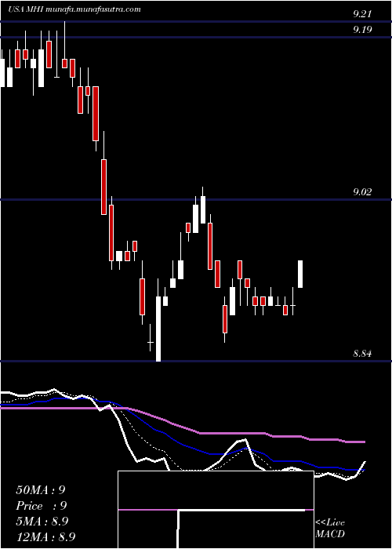Click the 'Price : 9' readout
Image resolution: width=392 pixels, height=549 pixels.
click(x=42, y=506)
